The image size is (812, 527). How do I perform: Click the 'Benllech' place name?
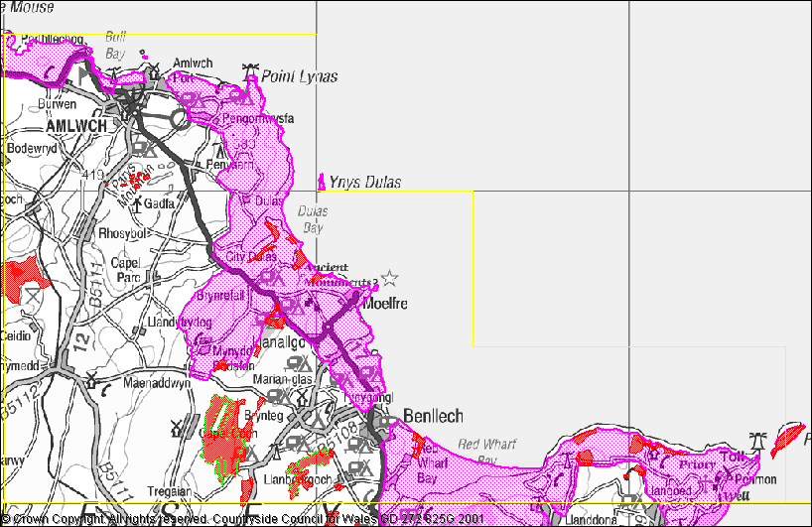click(433, 416)
